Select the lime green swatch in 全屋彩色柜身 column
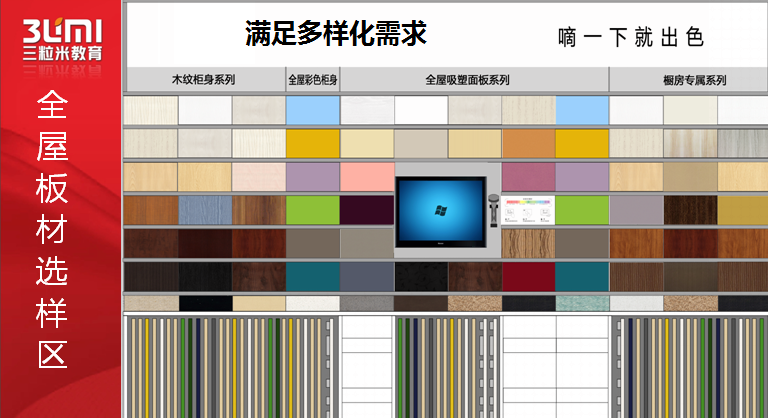 (313, 210)
